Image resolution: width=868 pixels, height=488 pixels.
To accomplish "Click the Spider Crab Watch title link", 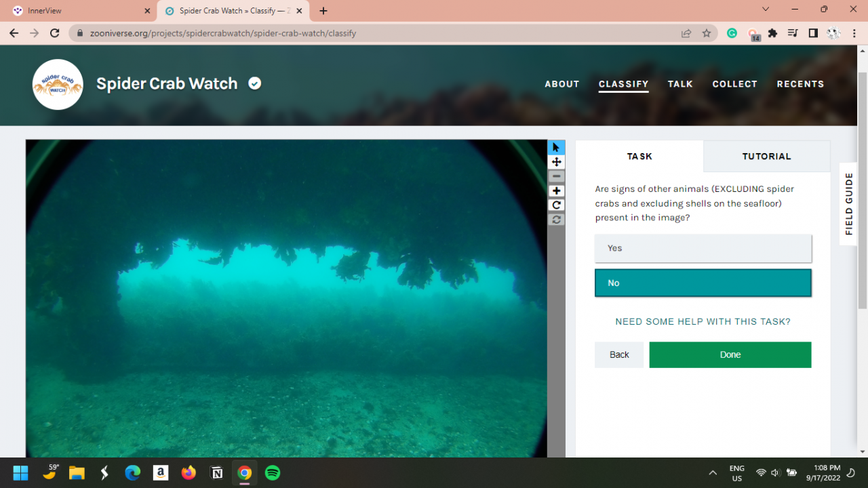I will pyautogui.click(x=167, y=83).
